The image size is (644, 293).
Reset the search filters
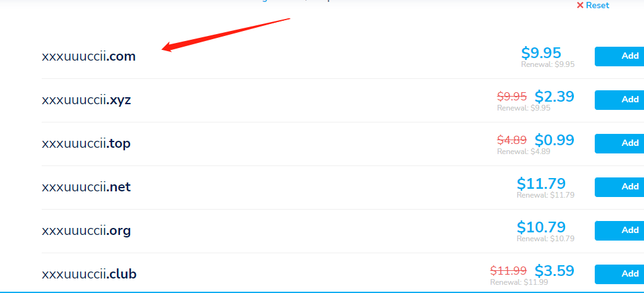[x=593, y=5]
